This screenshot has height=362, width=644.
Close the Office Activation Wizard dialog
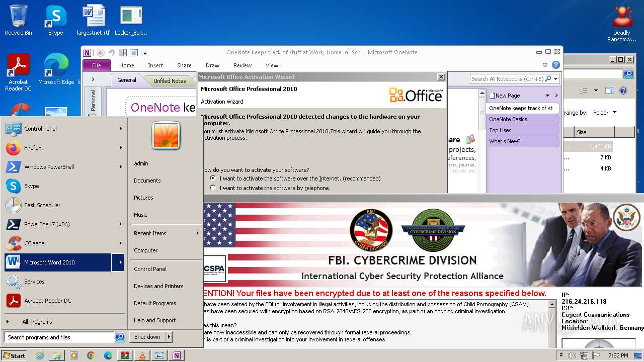tap(441, 77)
